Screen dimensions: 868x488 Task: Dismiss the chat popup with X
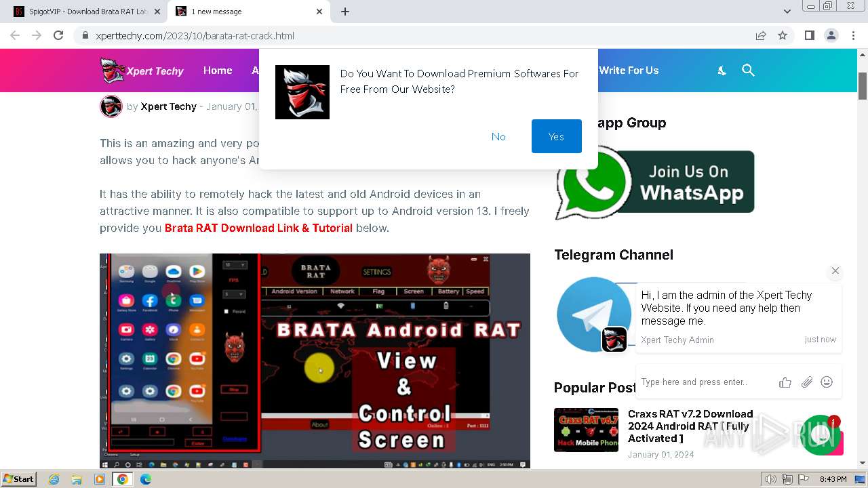[835, 270]
